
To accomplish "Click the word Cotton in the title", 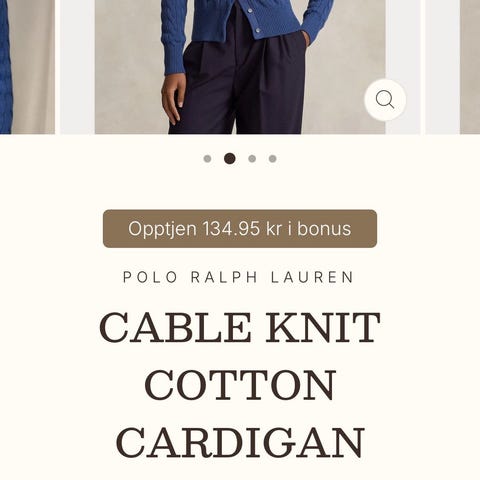I will 241,385.
